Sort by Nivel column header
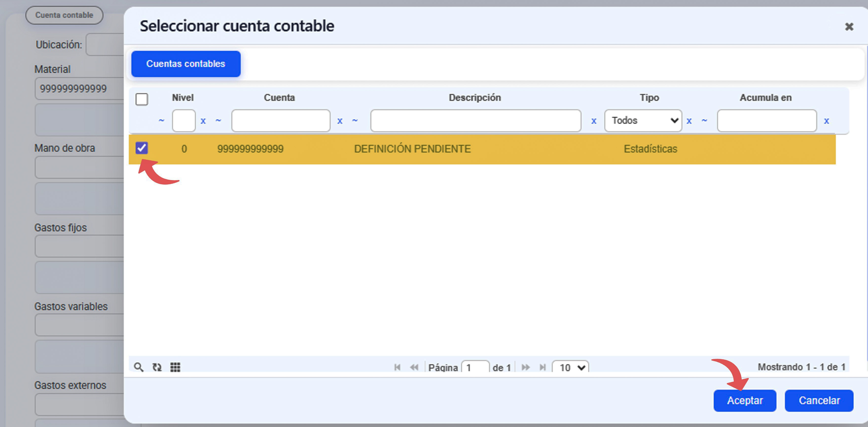 [183, 98]
